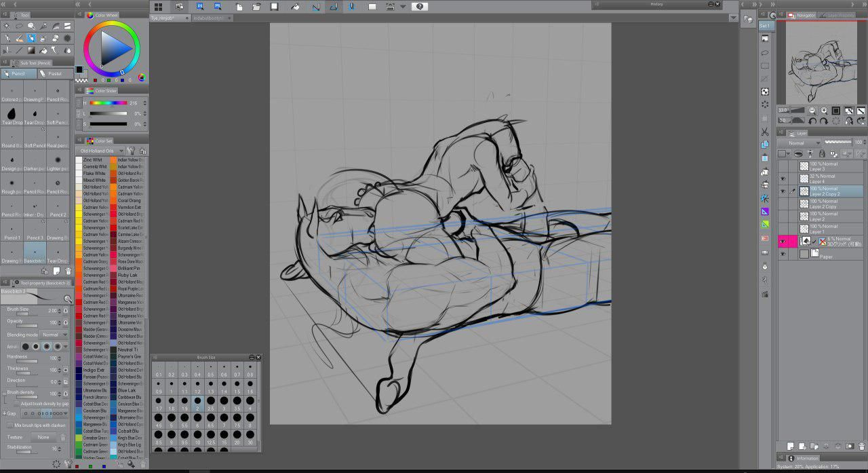The width and height of the screenshot is (868, 473).
Task: Open the Old Holland Oils color set dropdown
Action: coord(100,151)
